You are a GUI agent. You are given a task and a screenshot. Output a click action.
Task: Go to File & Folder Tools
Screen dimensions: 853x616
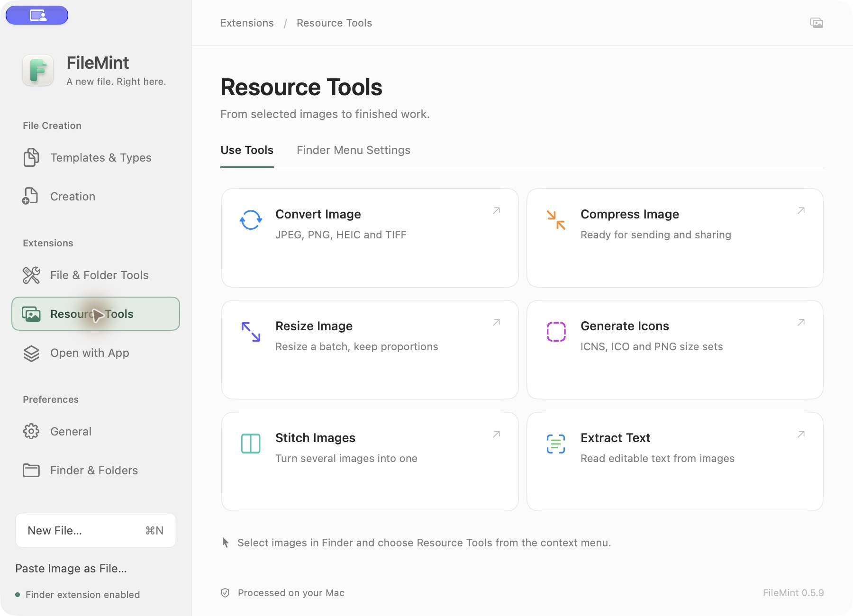pos(96,275)
